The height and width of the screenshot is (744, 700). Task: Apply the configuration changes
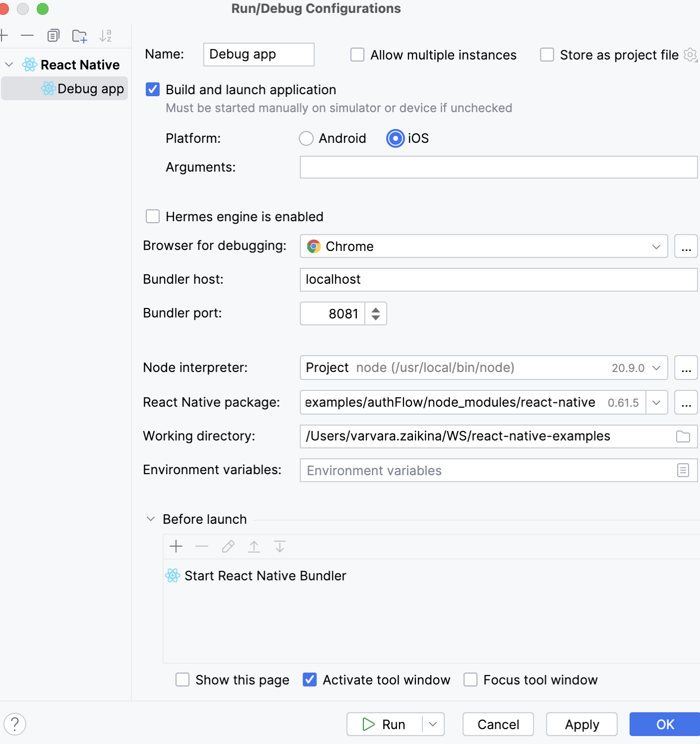tap(582, 724)
